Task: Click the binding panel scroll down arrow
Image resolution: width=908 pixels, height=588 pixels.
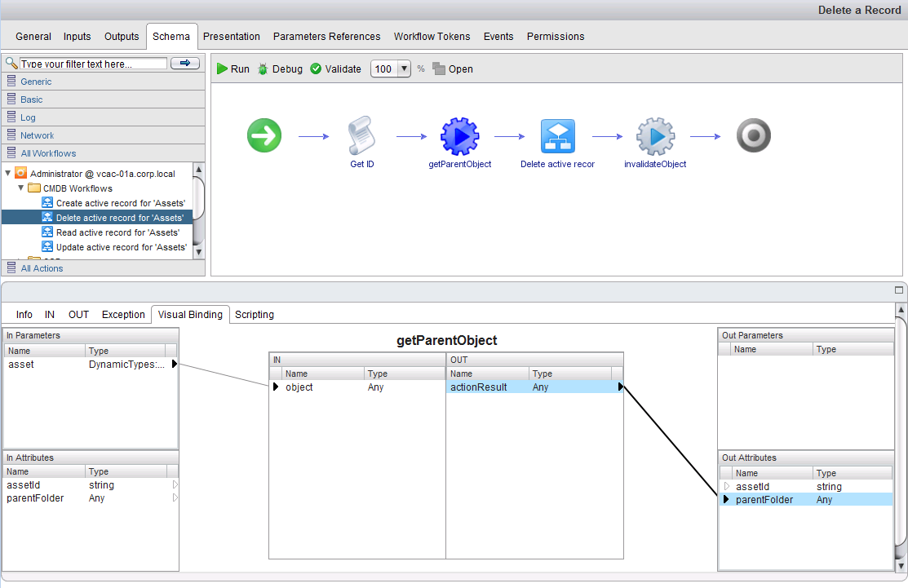Action: point(901,565)
